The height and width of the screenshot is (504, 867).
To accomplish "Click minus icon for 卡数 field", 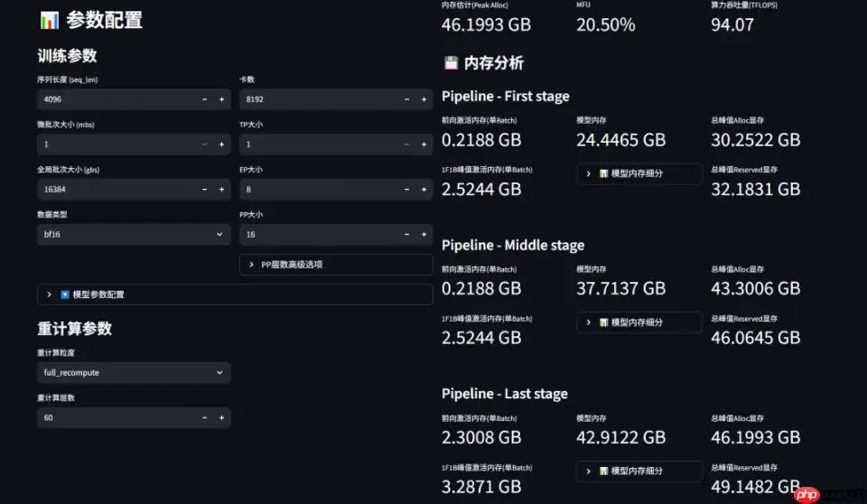I will coord(406,99).
